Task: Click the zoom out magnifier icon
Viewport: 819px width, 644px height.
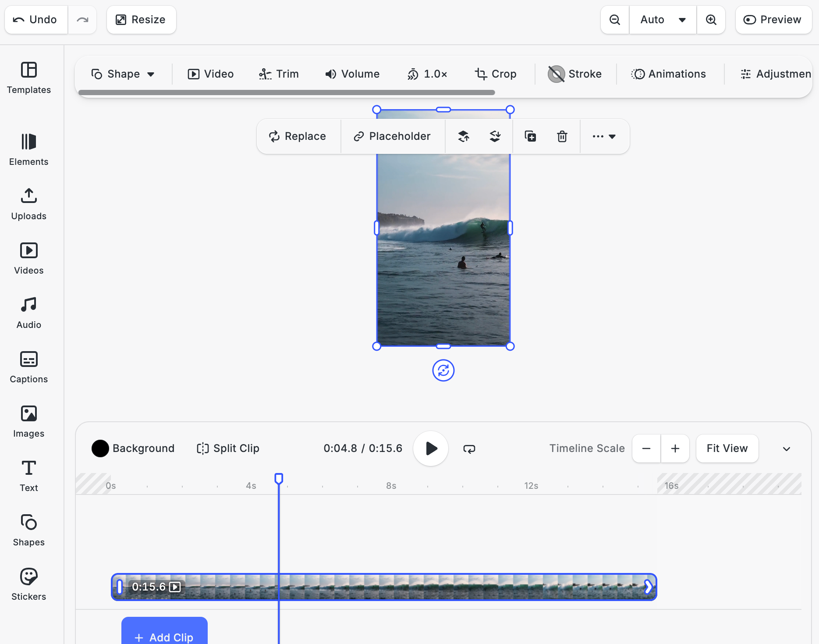Action: tap(615, 20)
